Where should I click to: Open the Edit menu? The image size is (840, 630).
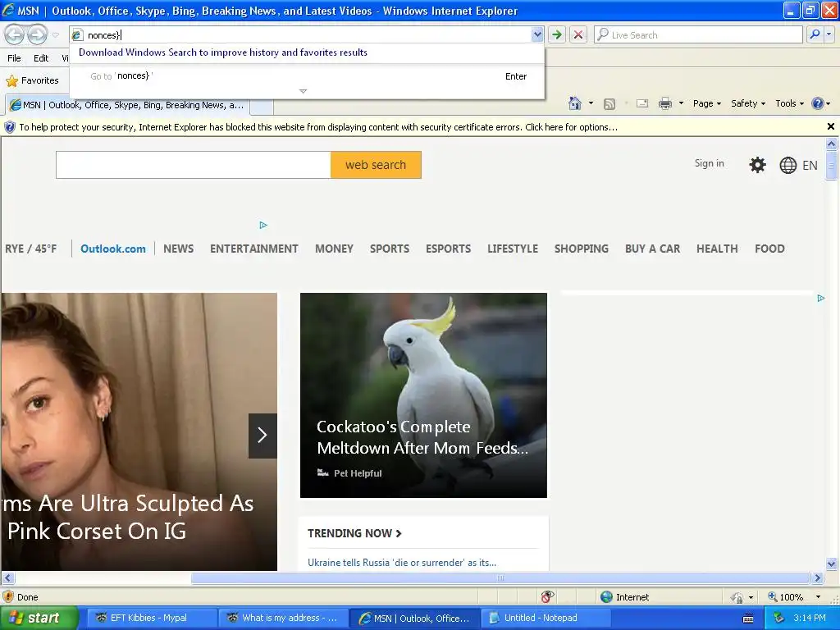[x=41, y=58]
